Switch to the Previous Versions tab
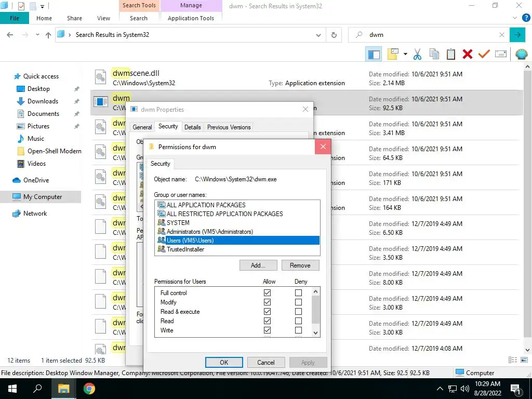The height and width of the screenshot is (399, 532). pyautogui.click(x=229, y=127)
